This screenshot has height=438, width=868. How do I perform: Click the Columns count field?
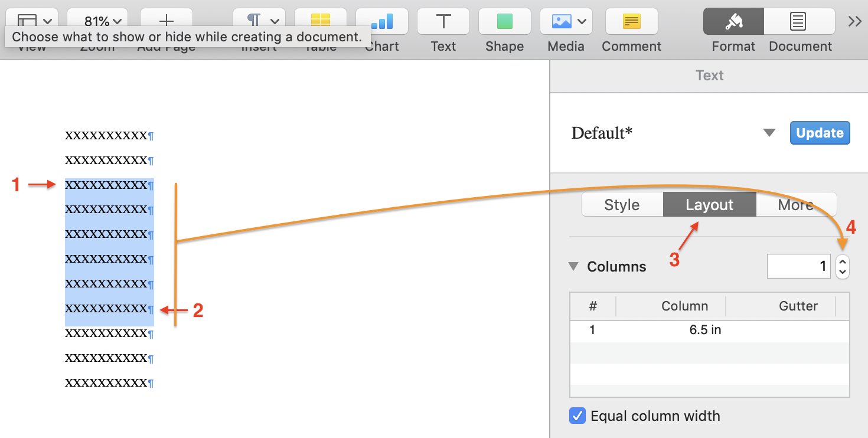(798, 266)
